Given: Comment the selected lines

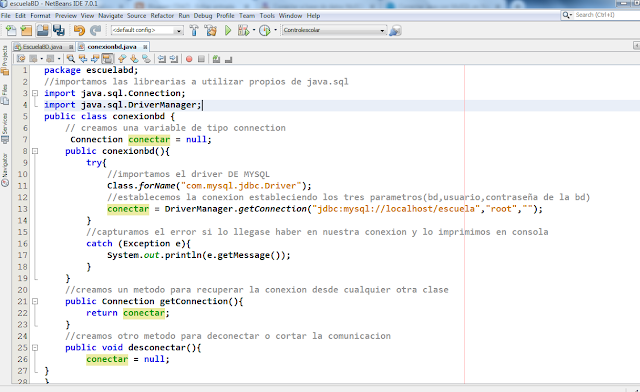Looking at the screenshot, I should pyautogui.click(x=216, y=59).
